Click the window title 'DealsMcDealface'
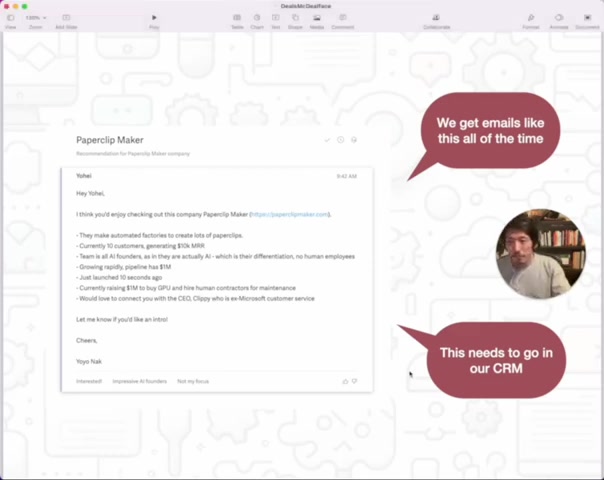The image size is (604, 480). [x=306, y=6]
